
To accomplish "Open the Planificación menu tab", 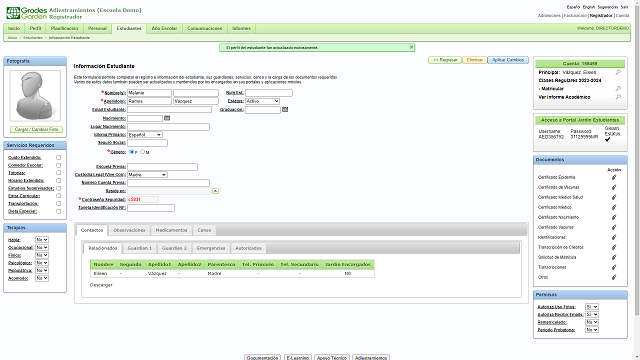I will click(64, 29).
